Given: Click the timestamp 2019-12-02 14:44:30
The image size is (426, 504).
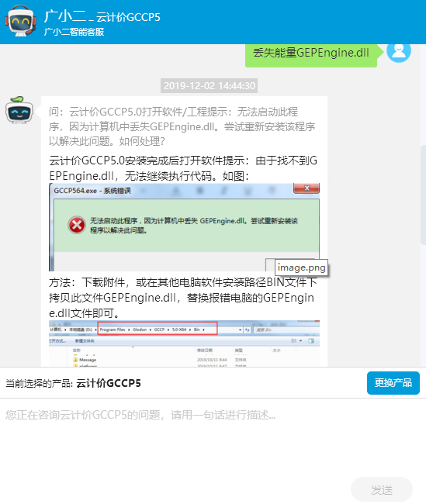Looking at the screenshot, I should coord(210,86).
